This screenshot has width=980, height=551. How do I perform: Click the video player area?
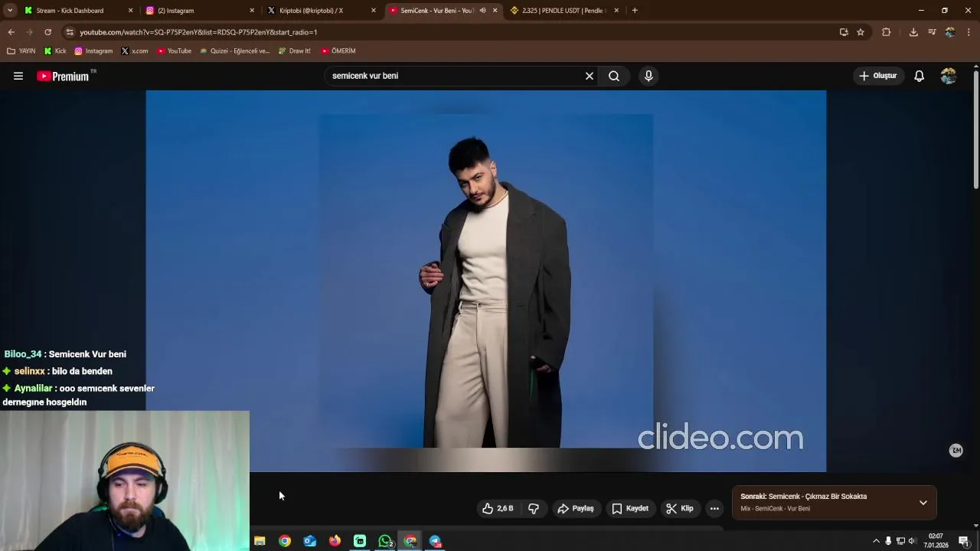[486, 281]
